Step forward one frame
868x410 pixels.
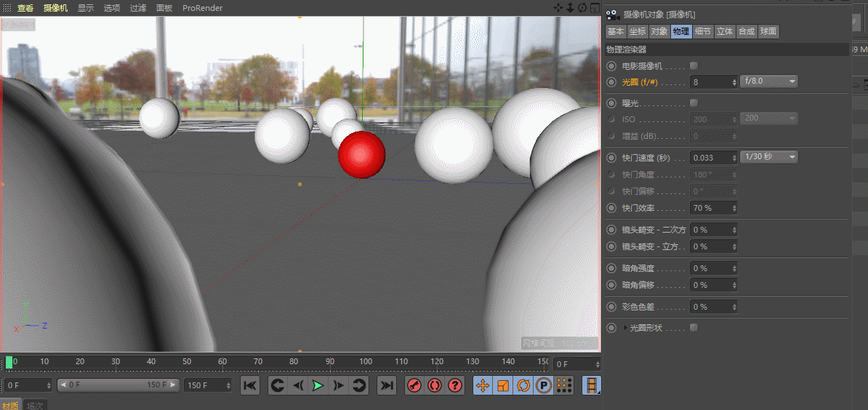(339, 386)
